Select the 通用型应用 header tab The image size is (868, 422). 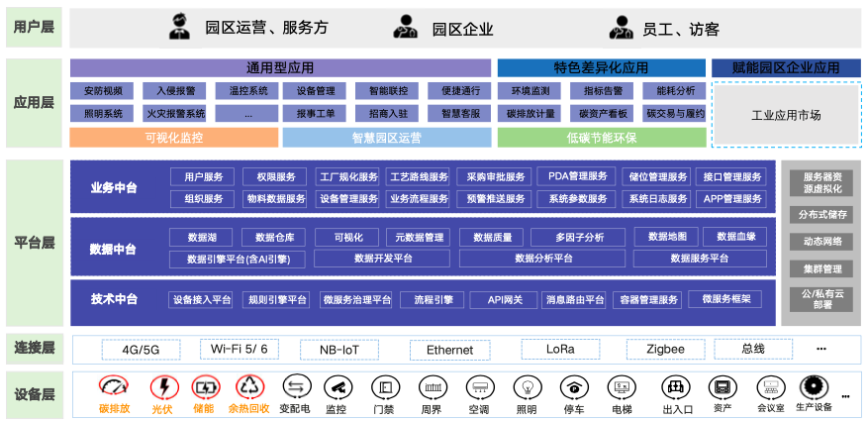280,68
